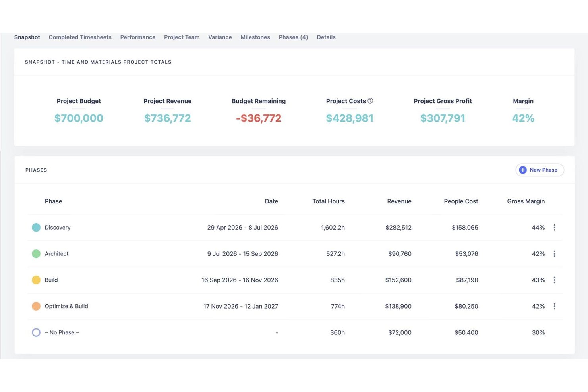Click the plus icon in New Phase

click(x=523, y=170)
